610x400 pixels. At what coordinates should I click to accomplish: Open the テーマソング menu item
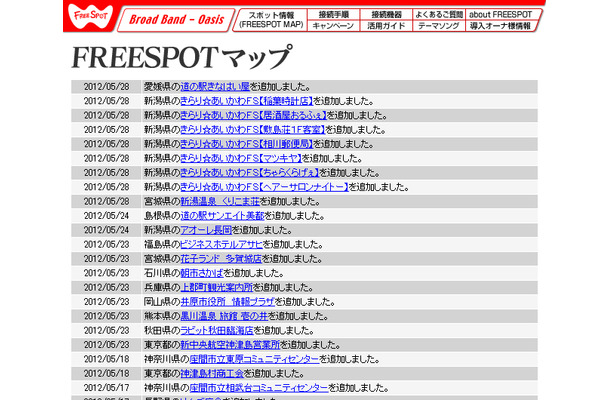(438, 26)
